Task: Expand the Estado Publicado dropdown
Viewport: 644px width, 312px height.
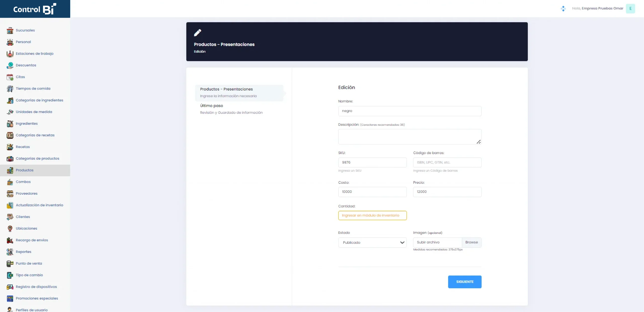Action: pyautogui.click(x=372, y=242)
